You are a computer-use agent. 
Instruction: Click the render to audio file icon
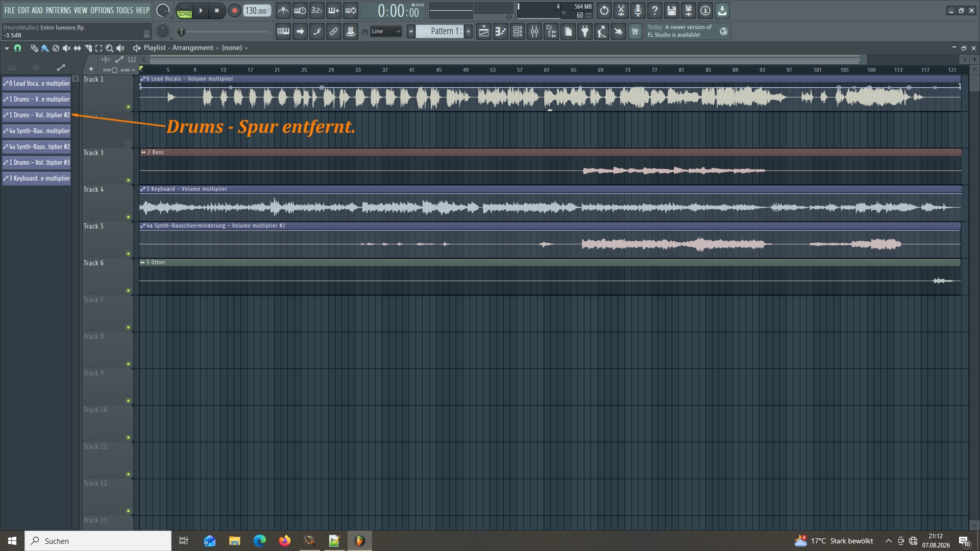pos(689,11)
